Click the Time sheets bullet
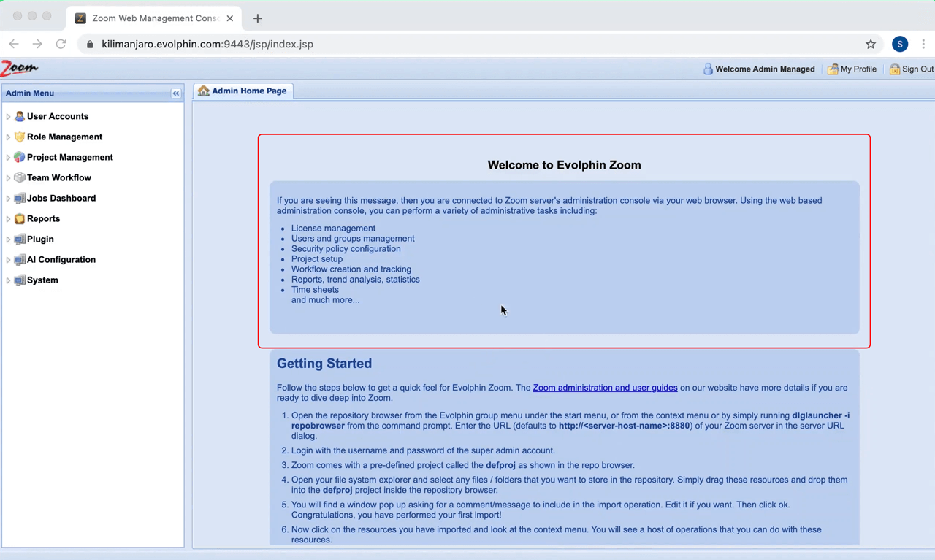Screen dimensions: 935x560 coord(315,289)
